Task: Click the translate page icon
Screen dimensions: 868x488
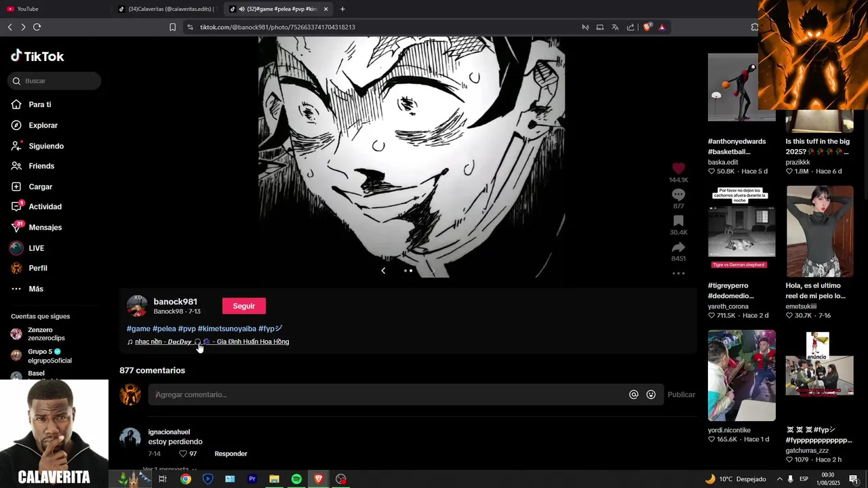Action: [x=615, y=27]
